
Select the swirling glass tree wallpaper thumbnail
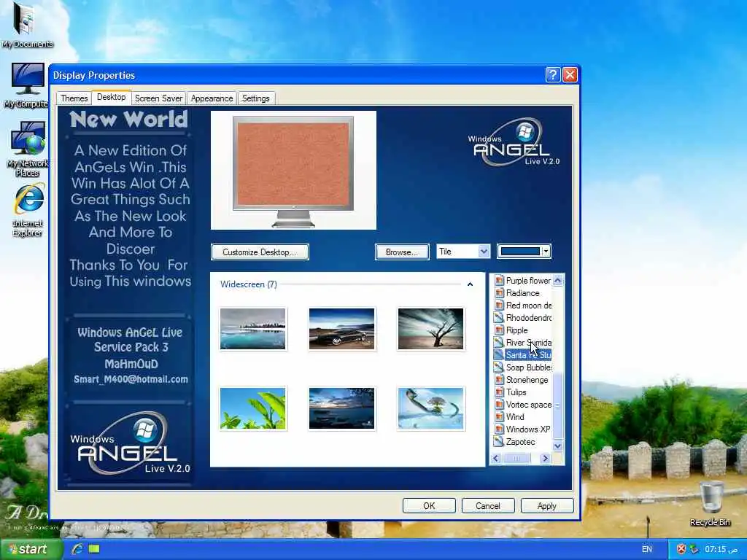coord(430,408)
